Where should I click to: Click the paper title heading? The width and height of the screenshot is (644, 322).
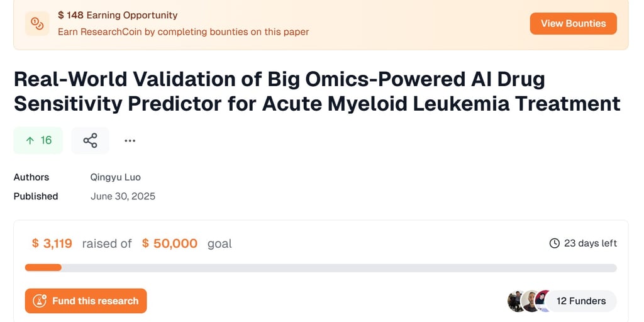(x=317, y=91)
